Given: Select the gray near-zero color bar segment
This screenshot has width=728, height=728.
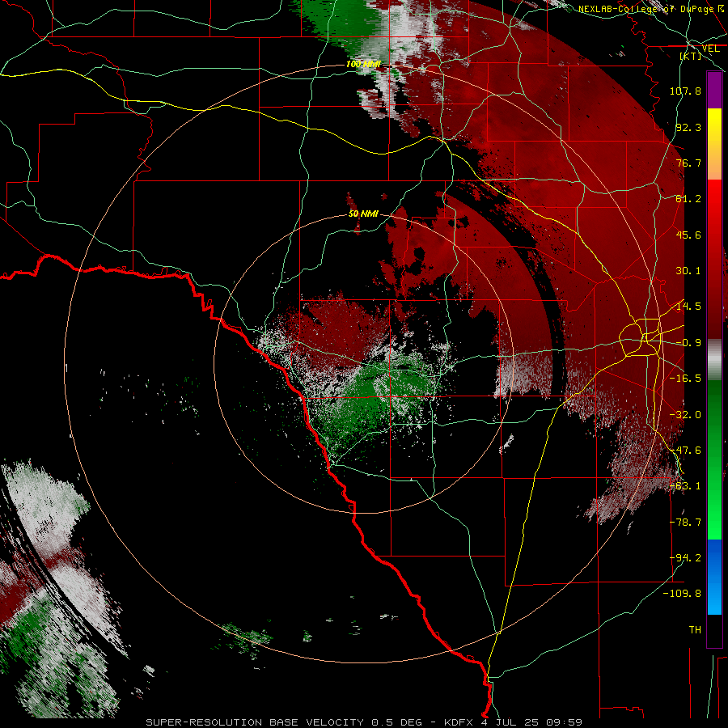Looking at the screenshot, I should click(x=714, y=360).
